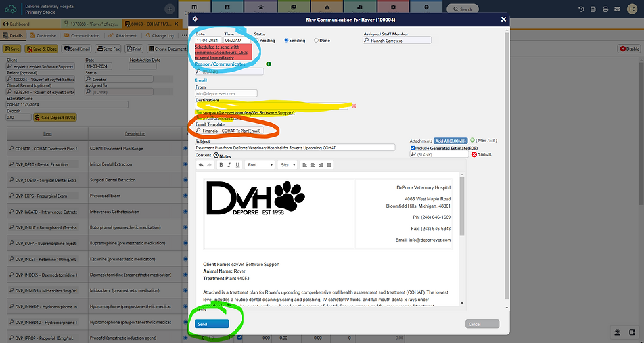Open the HC user avatar menu

(x=632, y=9)
